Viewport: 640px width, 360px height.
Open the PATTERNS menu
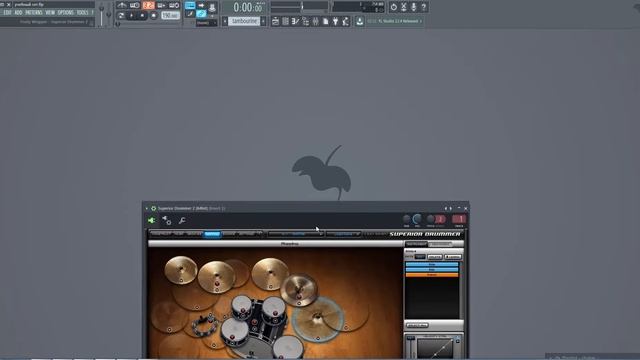pyautogui.click(x=34, y=13)
